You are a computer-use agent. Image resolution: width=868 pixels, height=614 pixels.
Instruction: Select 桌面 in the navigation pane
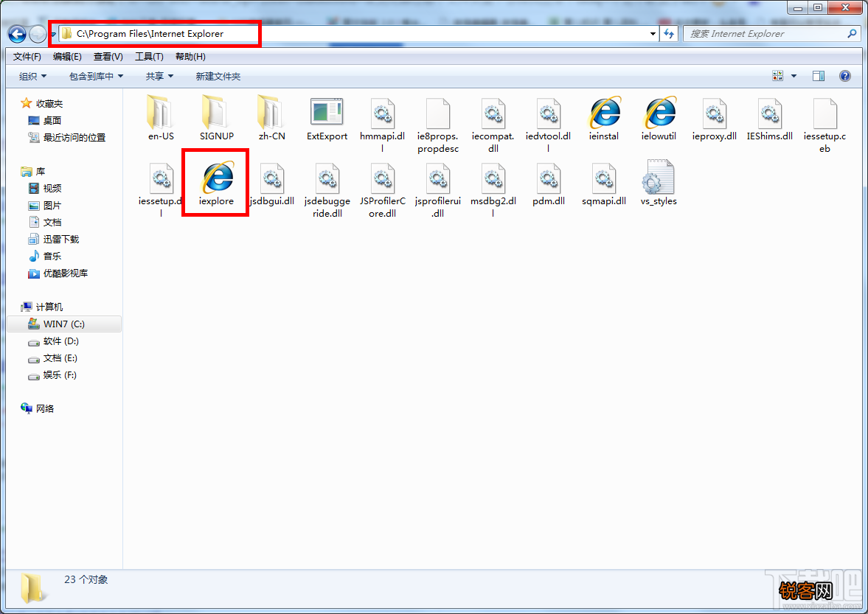click(x=44, y=121)
